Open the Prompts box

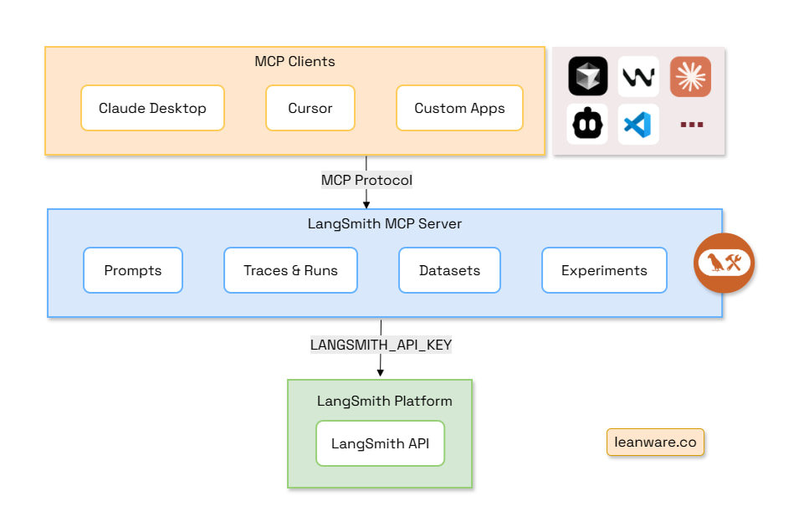pos(133,270)
